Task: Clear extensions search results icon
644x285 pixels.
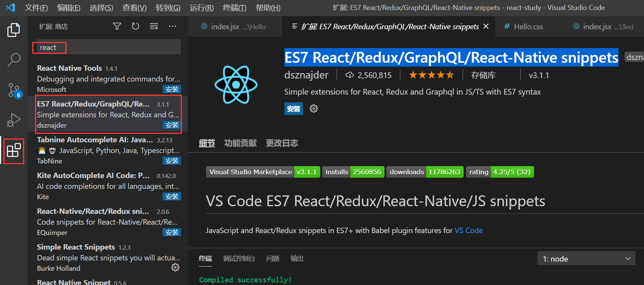Action: click(154, 26)
